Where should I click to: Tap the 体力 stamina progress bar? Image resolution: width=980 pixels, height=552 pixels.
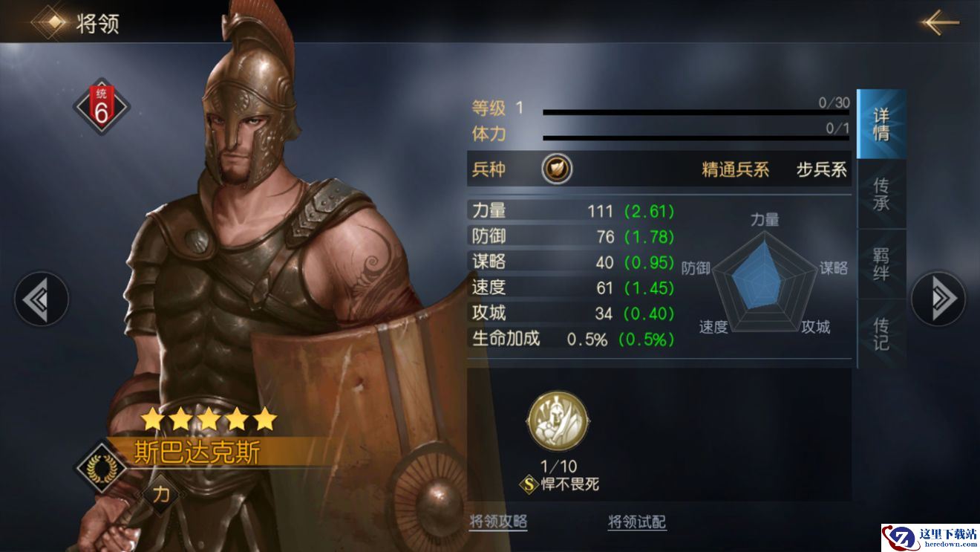point(696,138)
